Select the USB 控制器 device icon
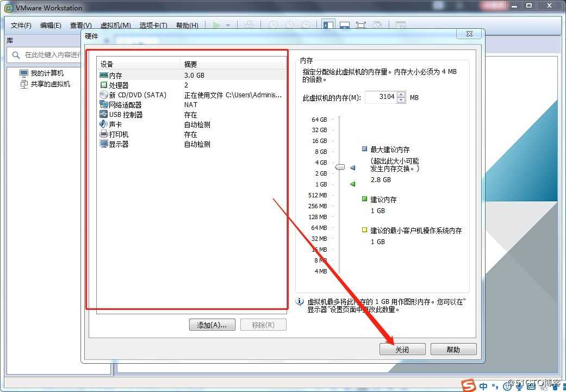 coord(104,114)
